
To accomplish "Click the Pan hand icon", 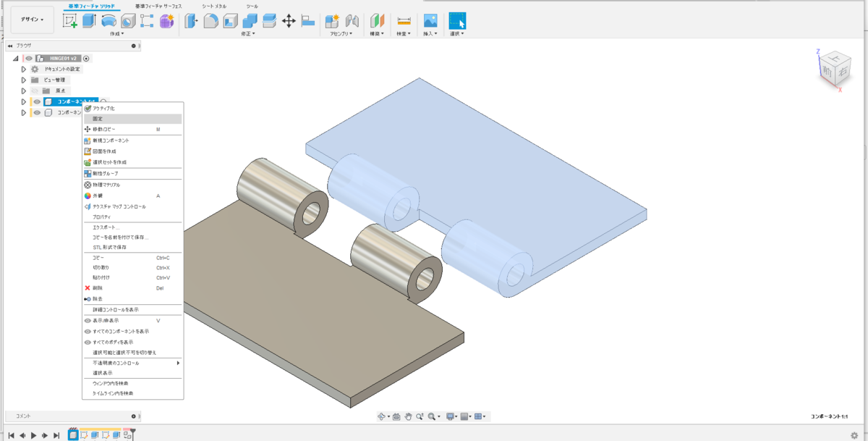I will [408, 416].
